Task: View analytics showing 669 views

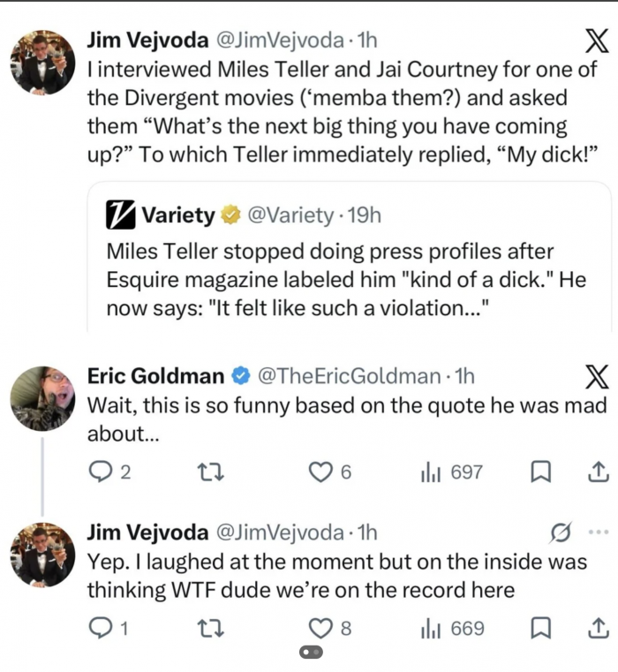Action: click(x=453, y=629)
